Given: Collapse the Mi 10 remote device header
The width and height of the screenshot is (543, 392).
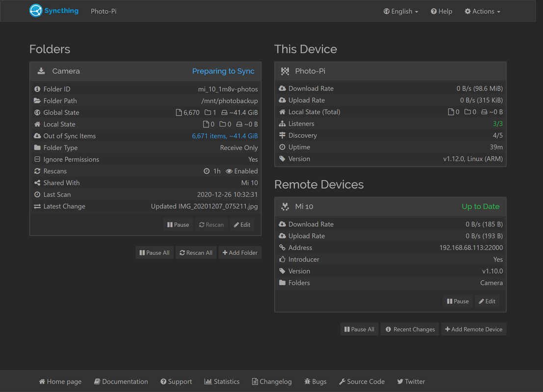Looking at the screenshot, I should click(x=390, y=207).
